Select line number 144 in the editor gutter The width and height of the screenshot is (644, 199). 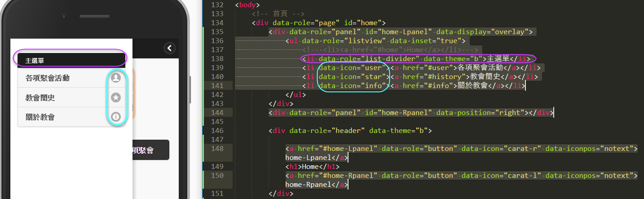coord(217,112)
